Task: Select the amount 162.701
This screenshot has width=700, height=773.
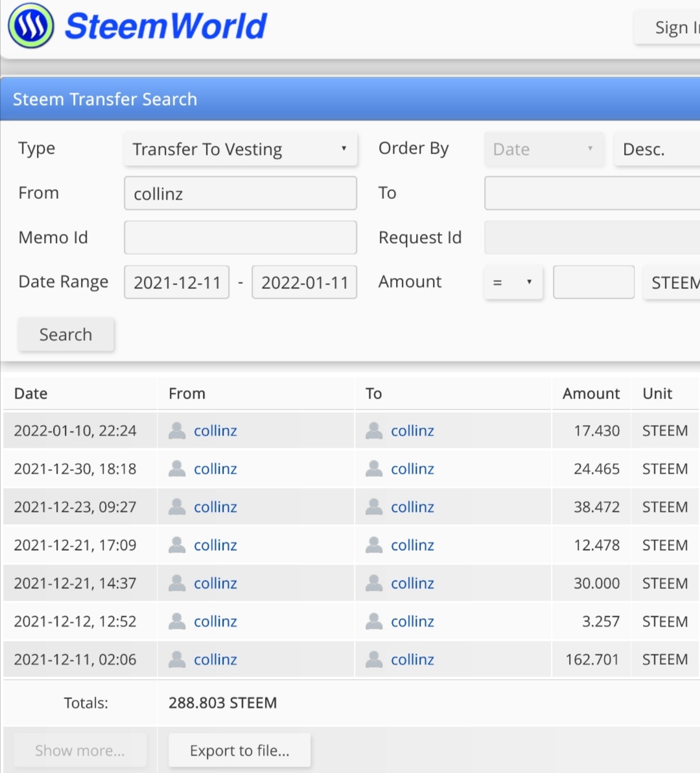Action: point(592,660)
